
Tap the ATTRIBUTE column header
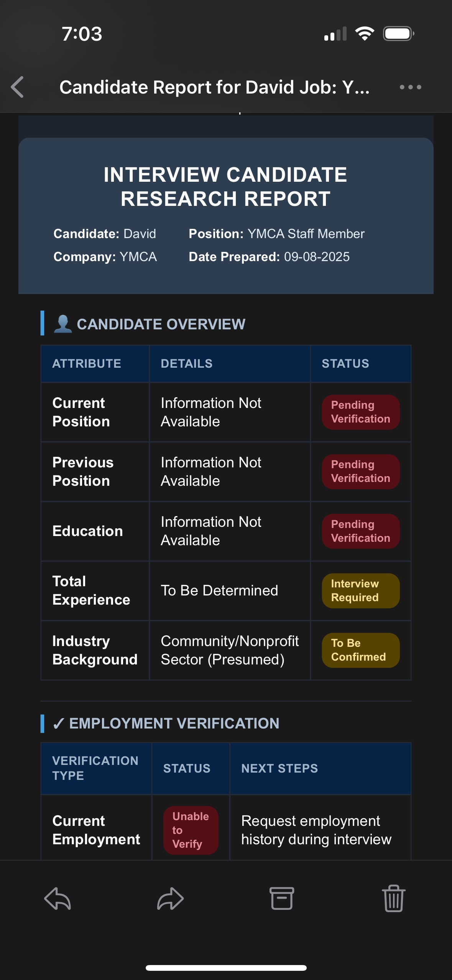[x=87, y=363]
